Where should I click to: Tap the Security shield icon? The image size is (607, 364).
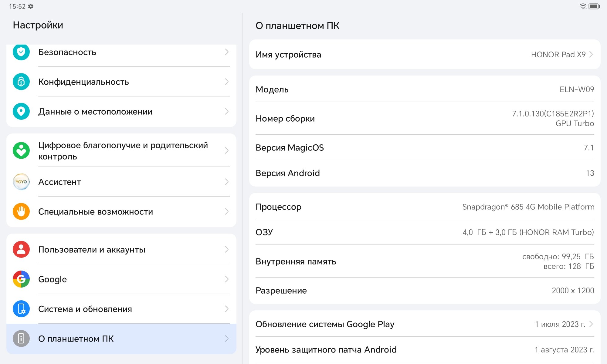pyautogui.click(x=21, y=52)
